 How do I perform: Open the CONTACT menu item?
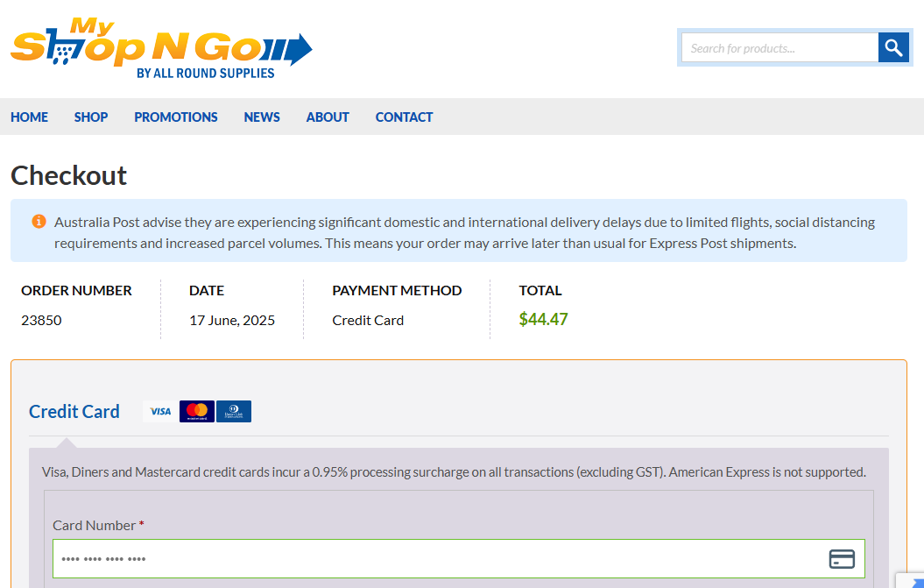pos(405,117)
